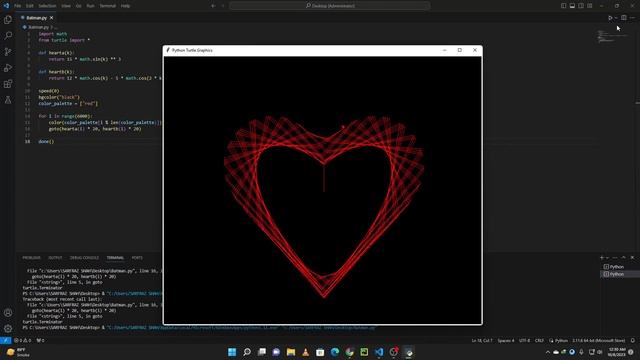The height and width of the screenshot is (360, 640).
Task: Open the Accounts icon in activity bar
Action: 8,313
